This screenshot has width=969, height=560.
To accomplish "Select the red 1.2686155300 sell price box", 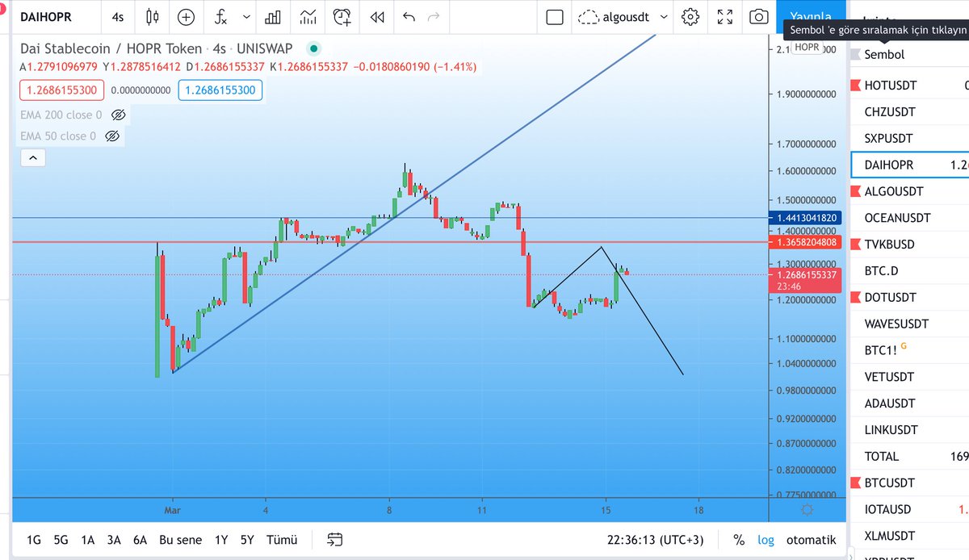I will [62, 90].
